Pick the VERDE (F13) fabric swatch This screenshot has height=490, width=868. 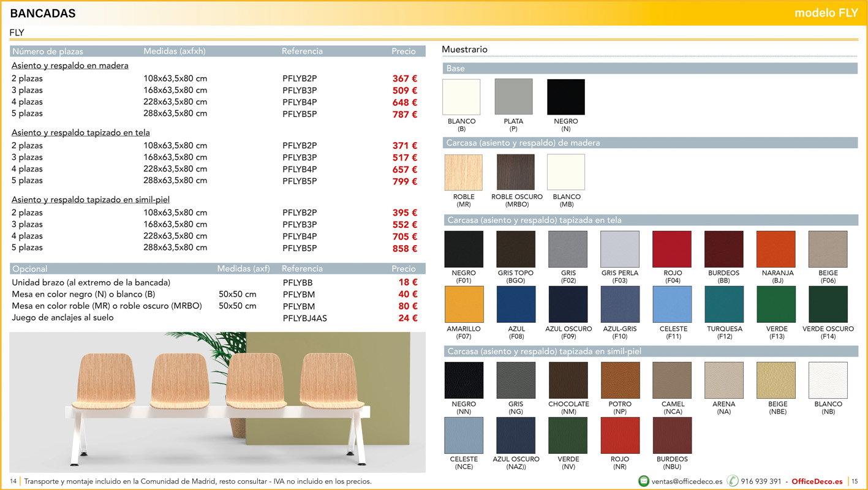tap(776, 304)
